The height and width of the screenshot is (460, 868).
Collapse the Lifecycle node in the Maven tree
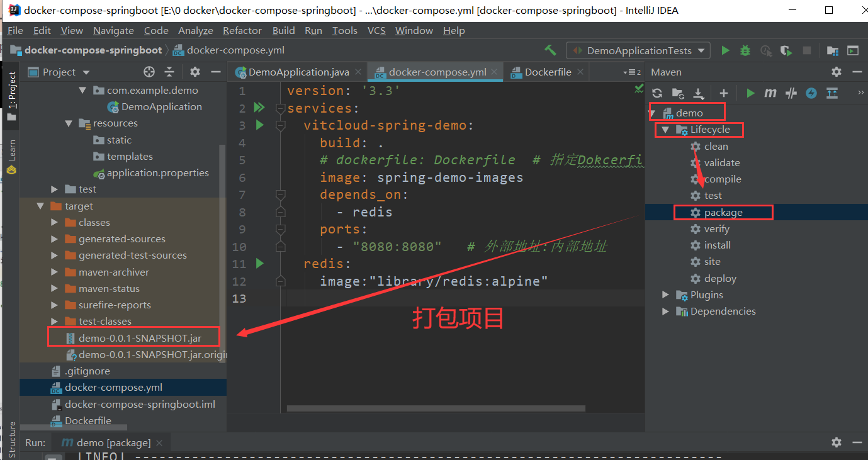[x=665, y=130]
